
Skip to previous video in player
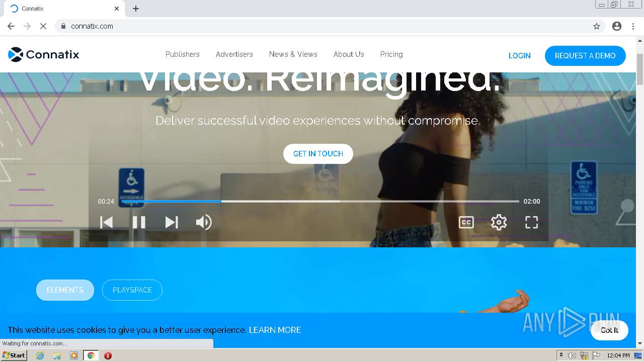pos(106,222)
